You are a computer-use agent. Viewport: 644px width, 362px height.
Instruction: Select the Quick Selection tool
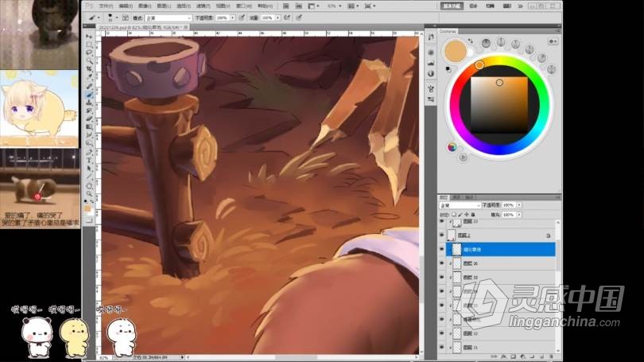[89, 60]
